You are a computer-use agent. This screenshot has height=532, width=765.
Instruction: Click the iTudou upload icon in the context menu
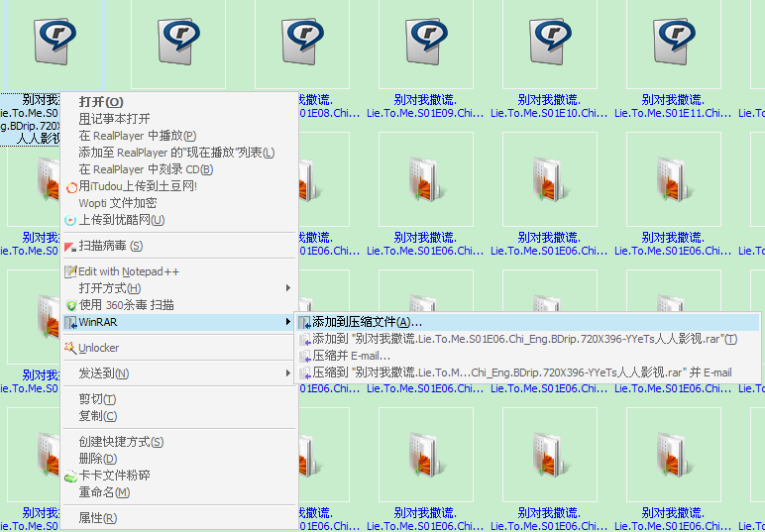[x=71, y=187]
